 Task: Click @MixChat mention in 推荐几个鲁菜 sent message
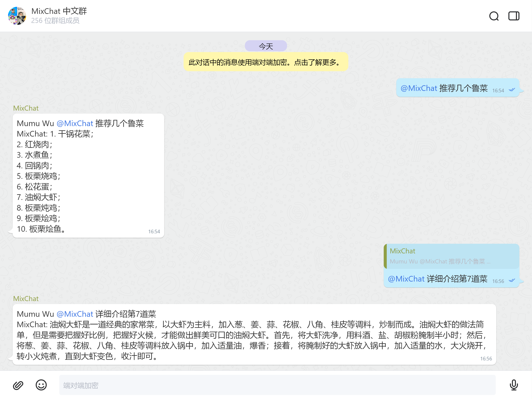coord(419,88)
